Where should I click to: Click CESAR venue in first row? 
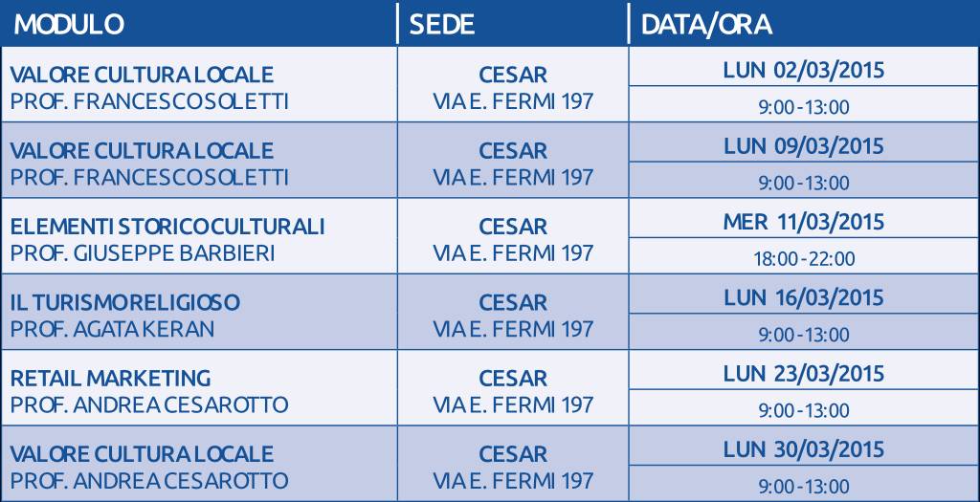pos(513,75)
